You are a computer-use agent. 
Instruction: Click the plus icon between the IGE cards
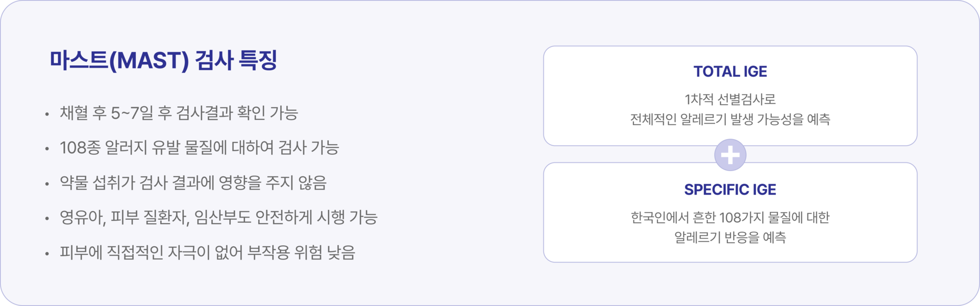[x=730, y=155]
